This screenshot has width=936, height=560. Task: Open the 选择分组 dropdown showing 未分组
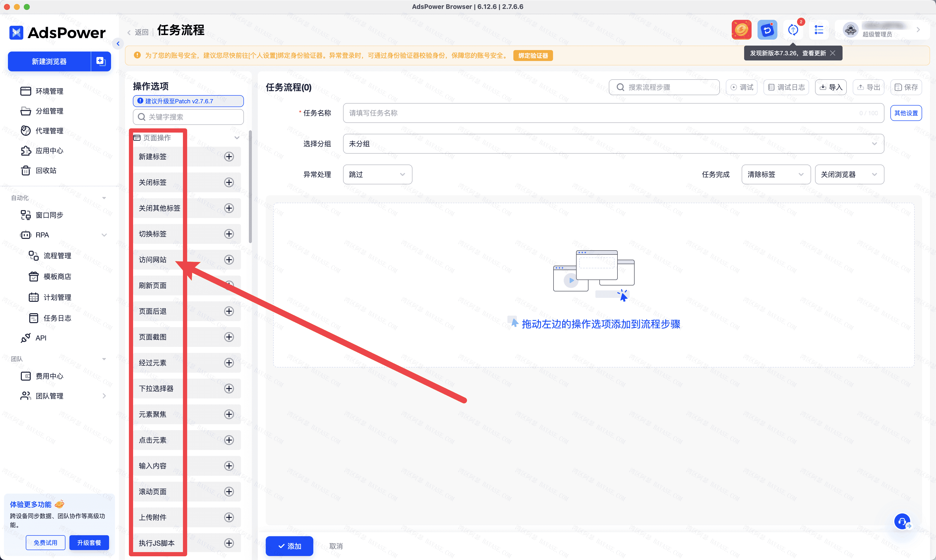coord(613,144)
